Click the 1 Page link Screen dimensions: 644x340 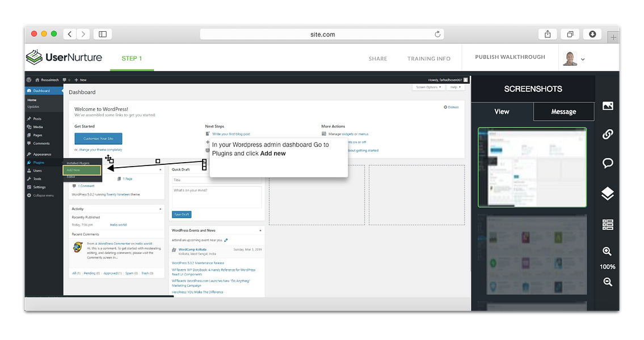(127, 179)
